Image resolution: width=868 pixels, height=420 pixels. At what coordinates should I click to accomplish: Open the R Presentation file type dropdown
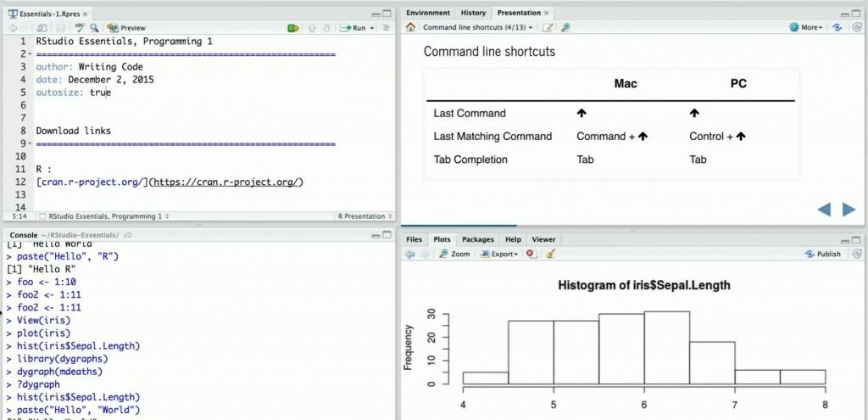[364, 216]
